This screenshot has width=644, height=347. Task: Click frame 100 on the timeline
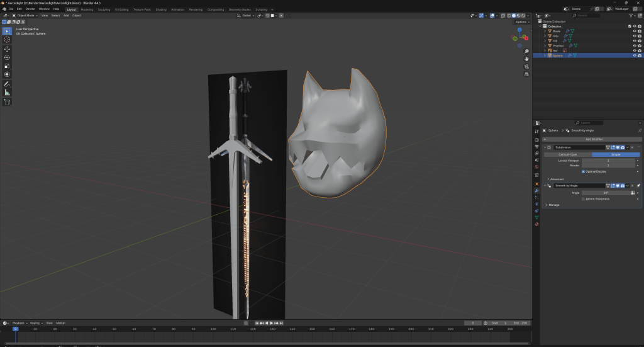(x=213, y=329)
